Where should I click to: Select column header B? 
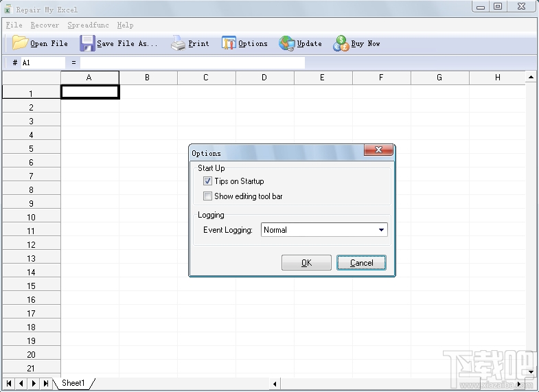pyautogui.click(x=148, y=78)
